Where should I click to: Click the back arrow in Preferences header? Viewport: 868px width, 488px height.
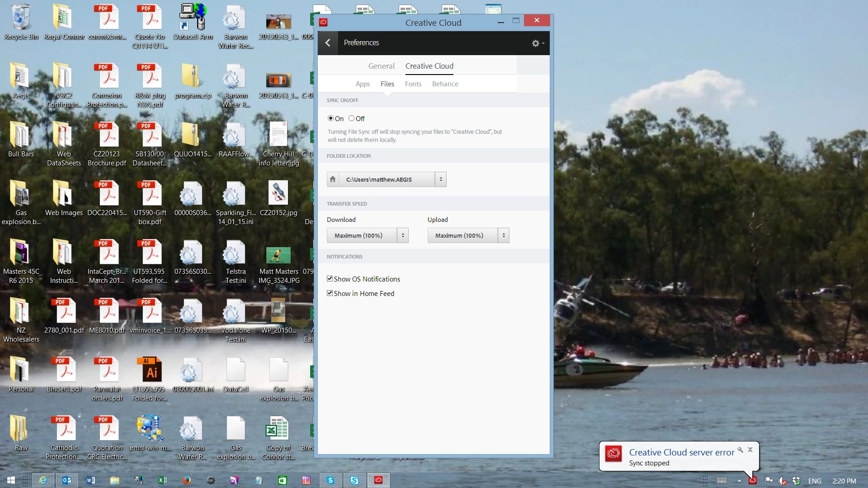click(328, 43)
